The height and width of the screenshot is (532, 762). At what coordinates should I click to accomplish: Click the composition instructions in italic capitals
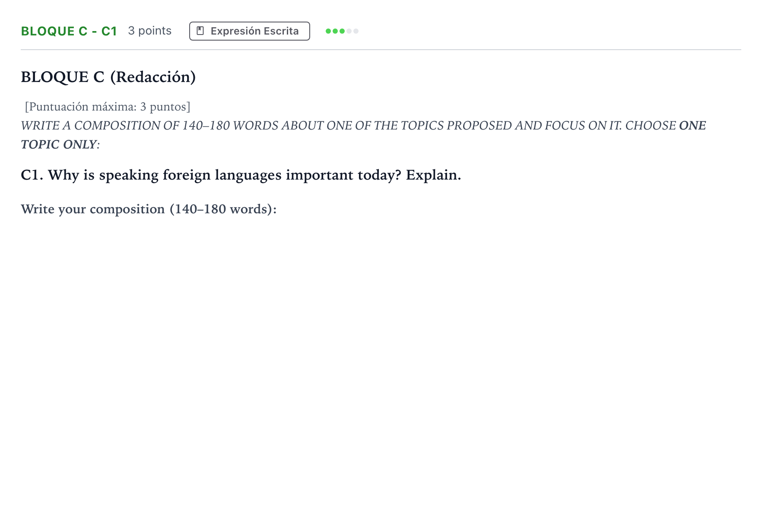tap(363, 135)
